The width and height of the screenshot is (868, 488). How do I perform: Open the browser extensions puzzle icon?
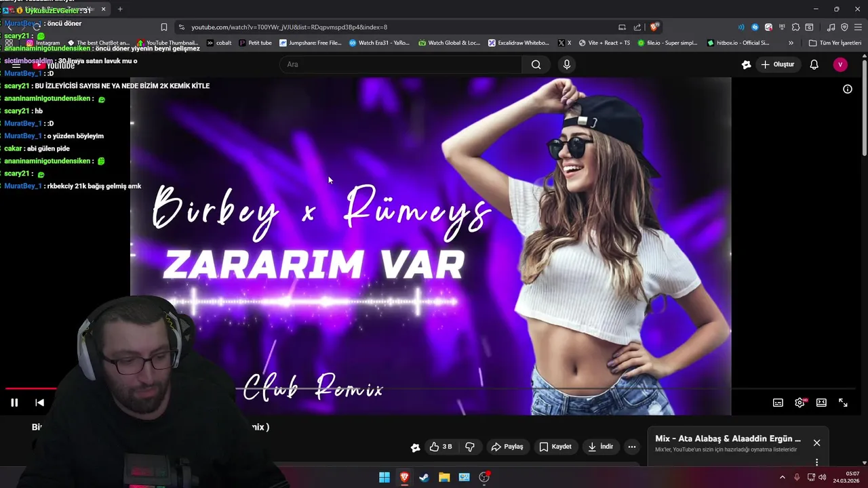click(795, 27)
